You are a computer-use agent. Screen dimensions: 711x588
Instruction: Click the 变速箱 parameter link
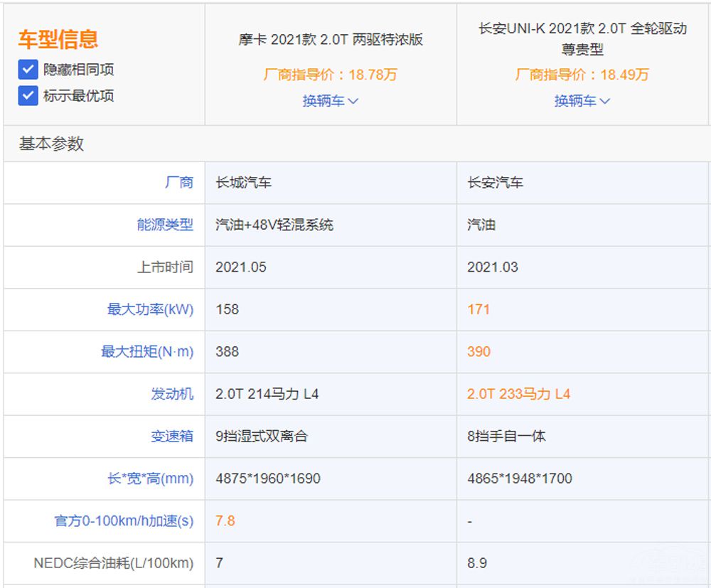[171, 436]
